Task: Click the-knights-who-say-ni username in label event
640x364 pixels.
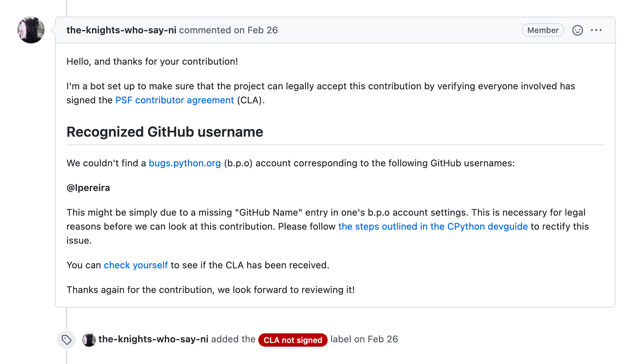Action: 153,339
